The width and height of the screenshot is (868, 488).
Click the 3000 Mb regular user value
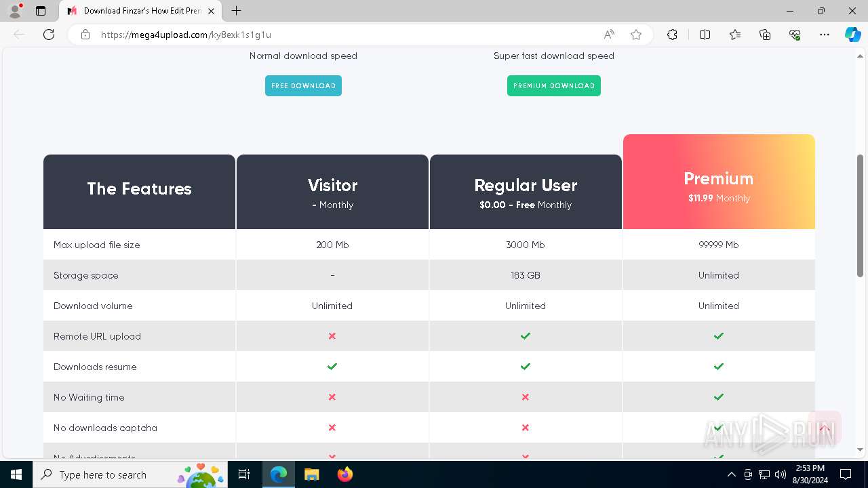pyautogui.click(x=526, y=245)
